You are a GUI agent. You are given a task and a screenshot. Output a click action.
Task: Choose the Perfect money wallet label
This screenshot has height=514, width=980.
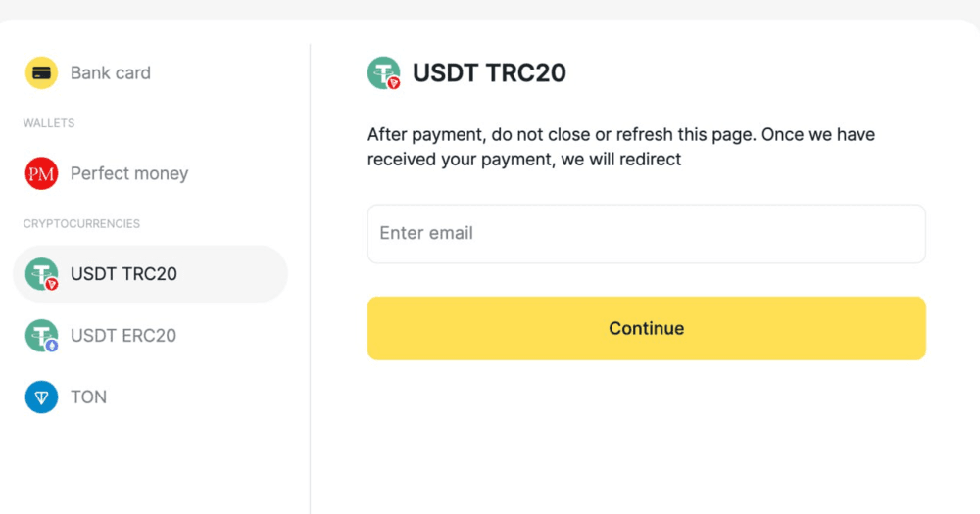129,173
